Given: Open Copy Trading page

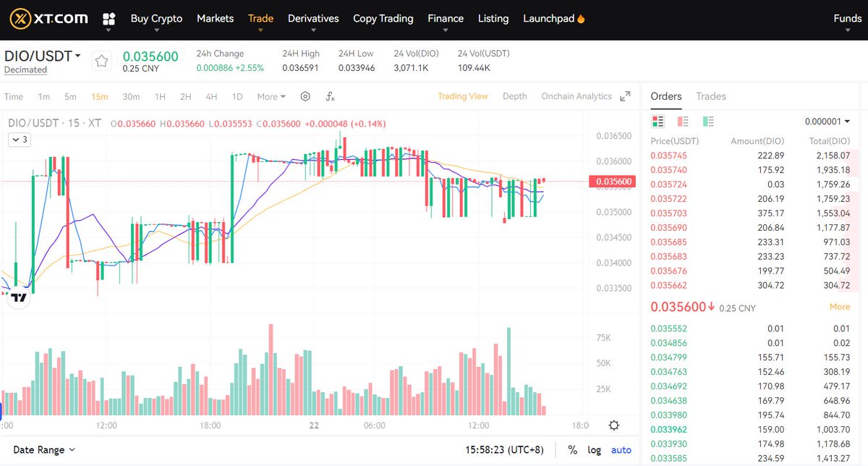Looking at the screenshot, I should point(383,19).
